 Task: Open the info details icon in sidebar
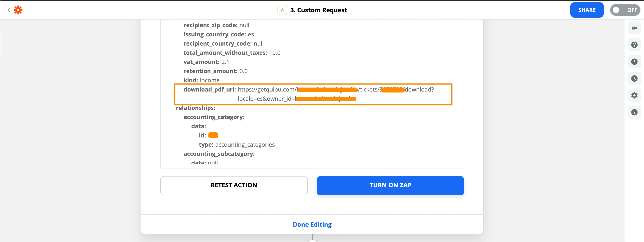click(634, 112)
